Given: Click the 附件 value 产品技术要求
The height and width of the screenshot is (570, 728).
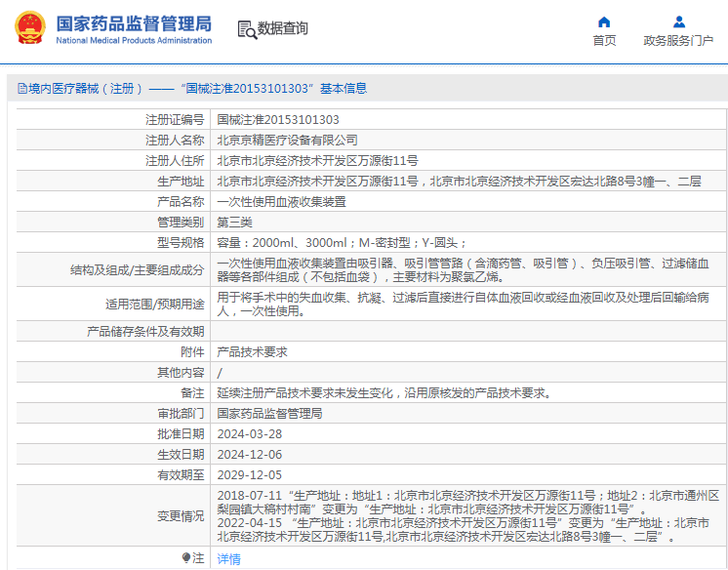Looking at the screenshot, I should pyautogui.click(x=252, y=352).
